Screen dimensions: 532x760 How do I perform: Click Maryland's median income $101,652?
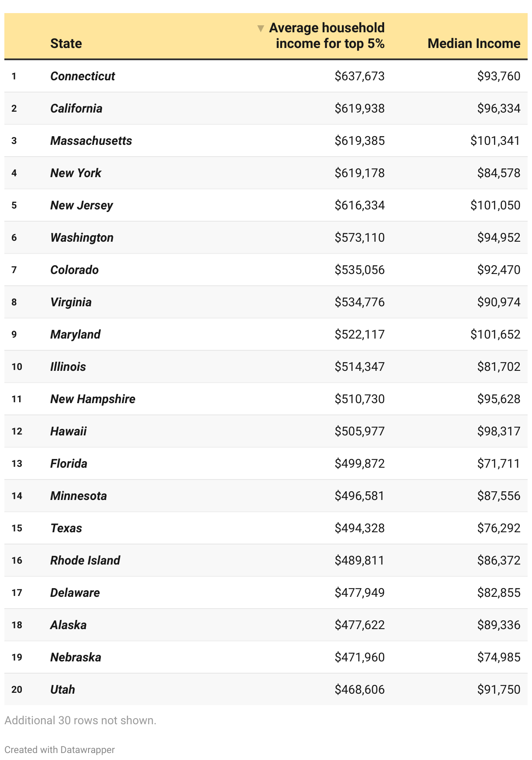pos(495,335)
